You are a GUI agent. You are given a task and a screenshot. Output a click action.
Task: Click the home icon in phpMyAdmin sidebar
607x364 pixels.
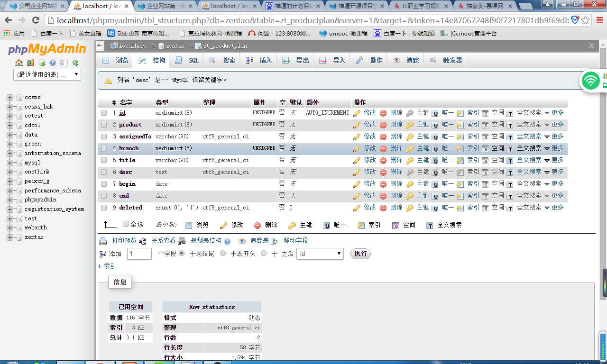tap(19, 63)
